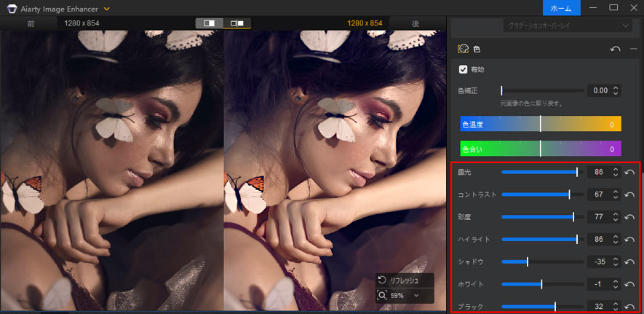This screenshot has height=314, width=644.
Task: Reset the 彩度 saturation setting
Action: click(x=629, y=216)
